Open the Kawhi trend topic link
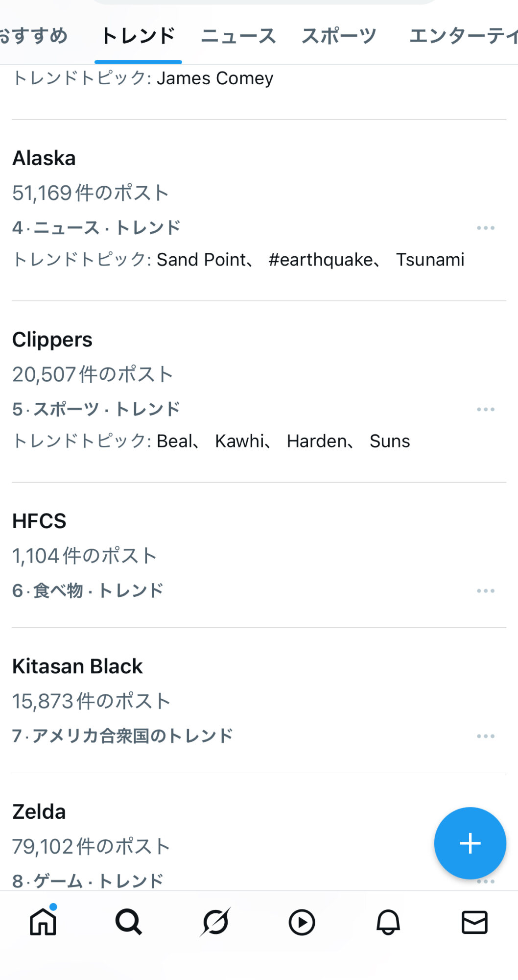Screen dimensions: 518x980 tap(239, 441)
